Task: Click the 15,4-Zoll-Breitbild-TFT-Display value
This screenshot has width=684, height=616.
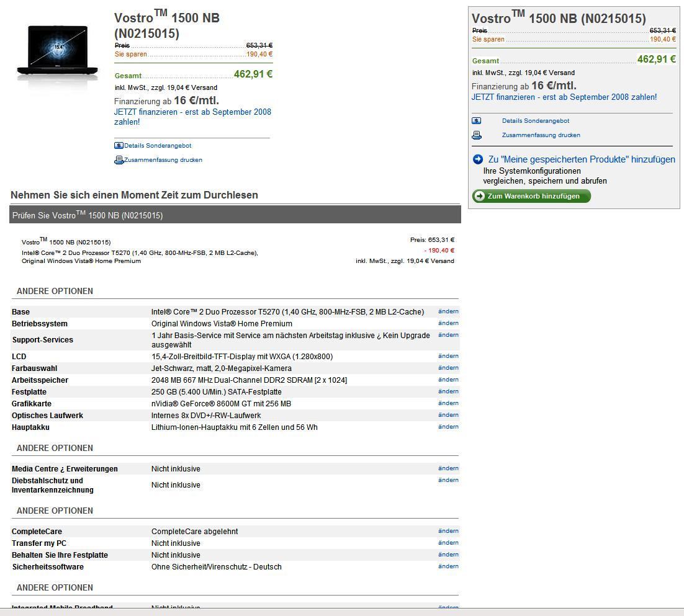Action: 242,357
